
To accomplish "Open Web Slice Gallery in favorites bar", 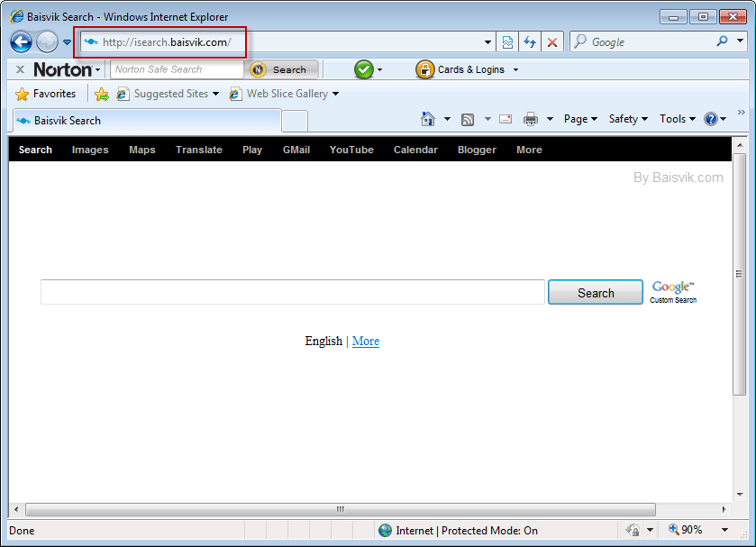I will pyautogui.click(x=284, y=94).
